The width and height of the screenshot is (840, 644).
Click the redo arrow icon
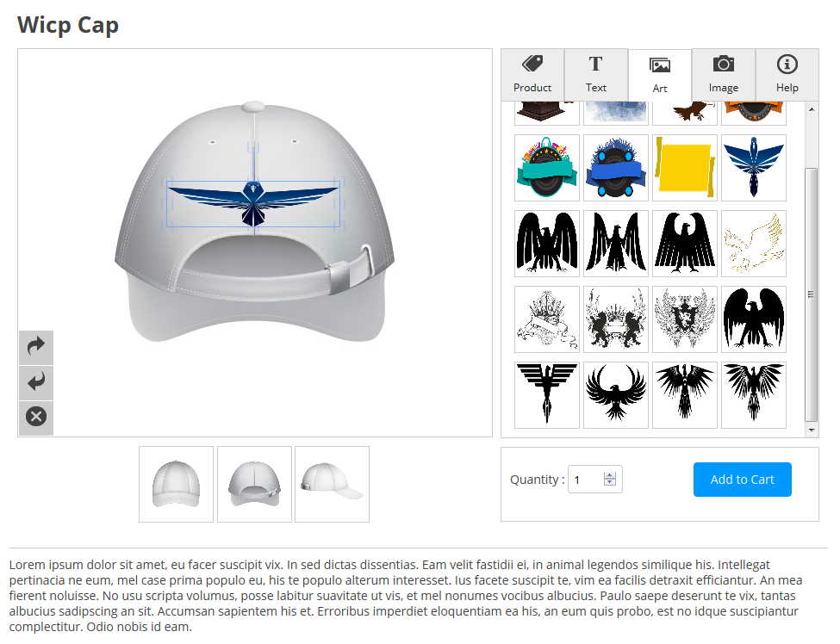(x=36, y=347)
